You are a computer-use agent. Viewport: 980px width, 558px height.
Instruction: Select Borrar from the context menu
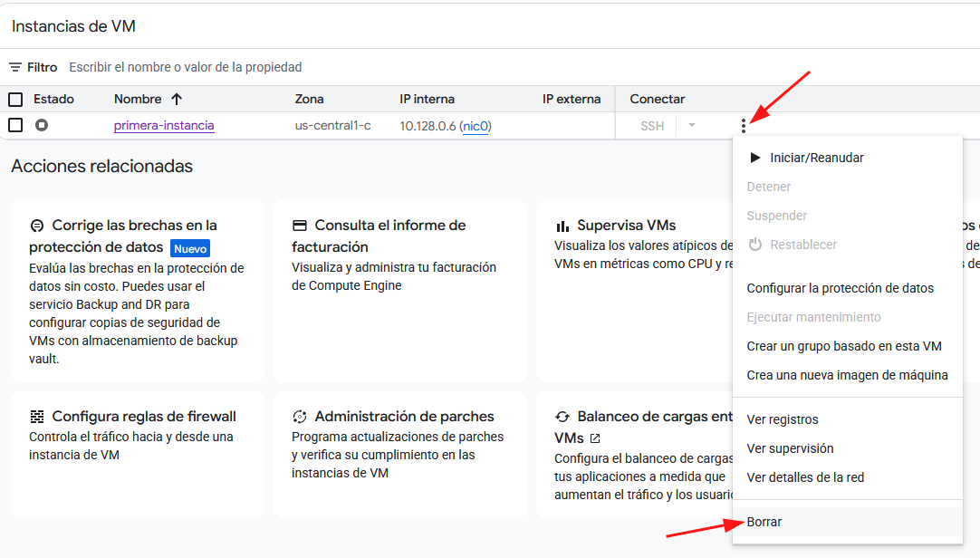point(764,522)
